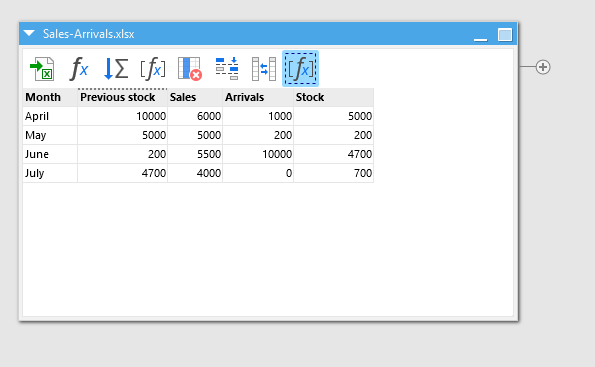The image size is (595, 367).
Task: Click July's stock value 700
Action: [334, 173]
